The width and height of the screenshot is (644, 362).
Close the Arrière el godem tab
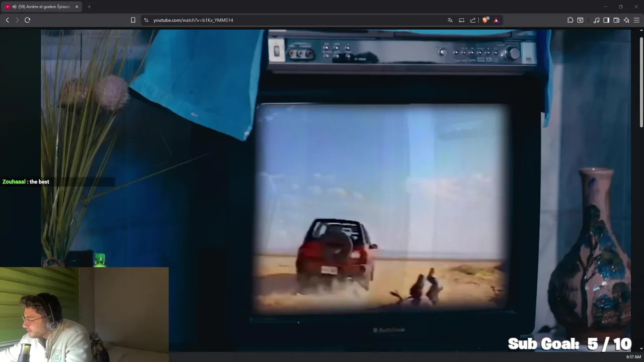coord(77,7)
